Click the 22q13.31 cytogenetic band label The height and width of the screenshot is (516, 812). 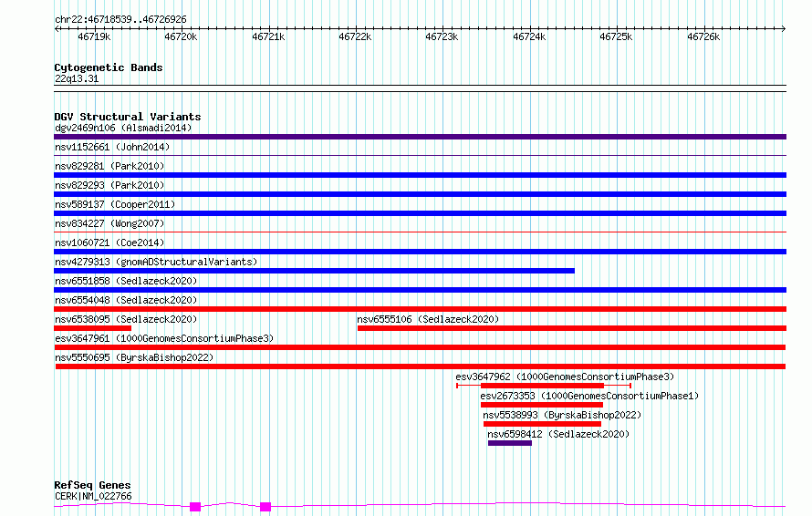(x=77, y=78)
